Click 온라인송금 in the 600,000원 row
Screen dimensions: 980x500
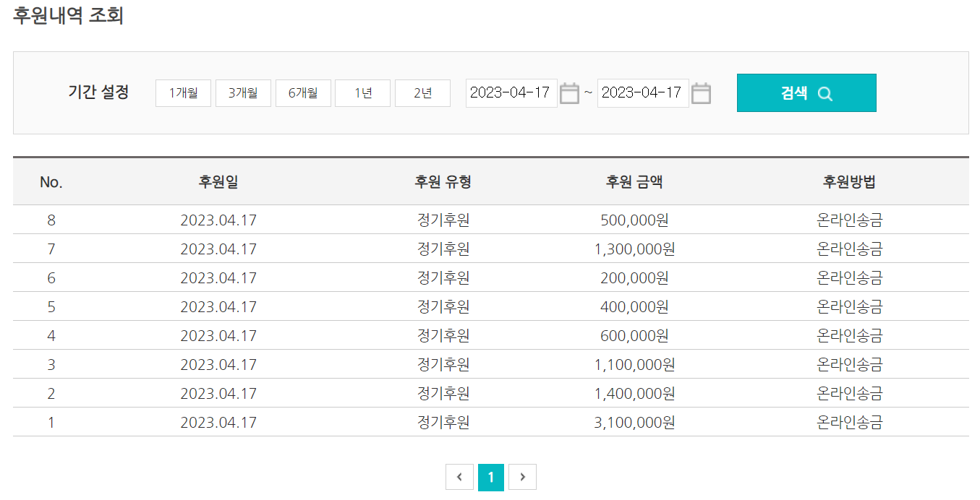[x=850, y=336]
